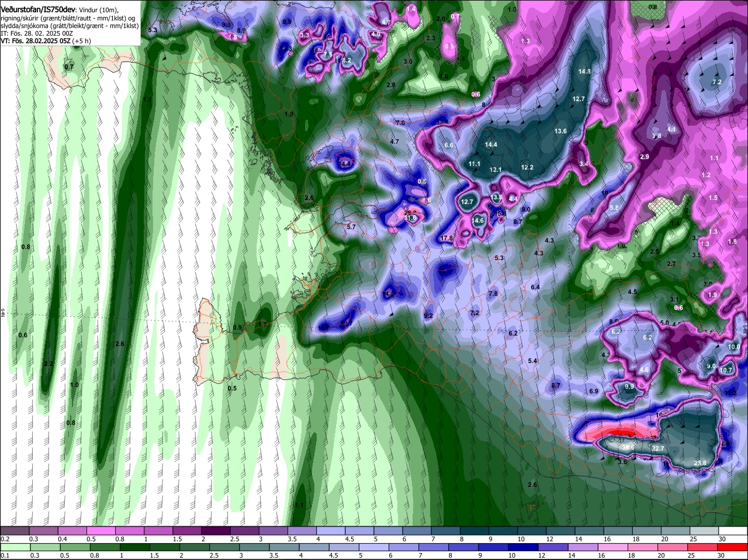Click the 5.8 precipitation value on map
Image resolution: width=748 pixels, height=560 pixels.
point(614,208)
